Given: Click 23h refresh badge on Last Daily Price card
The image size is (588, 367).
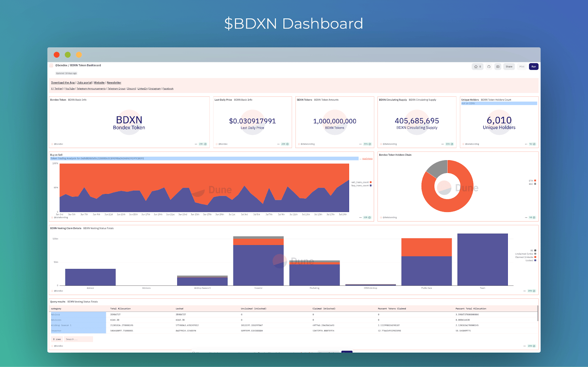Looking at the screenshot, I should click(285, 144).
